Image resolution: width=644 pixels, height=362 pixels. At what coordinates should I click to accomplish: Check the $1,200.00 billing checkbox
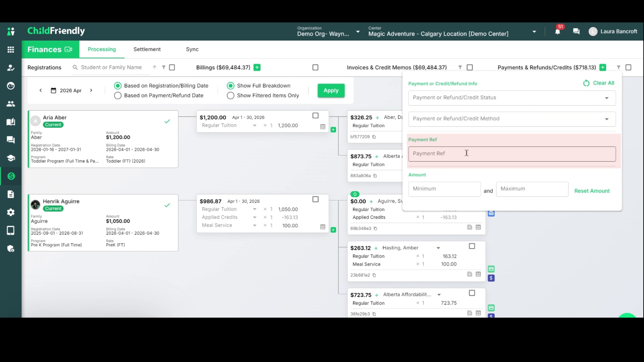(x=315, y=116)
